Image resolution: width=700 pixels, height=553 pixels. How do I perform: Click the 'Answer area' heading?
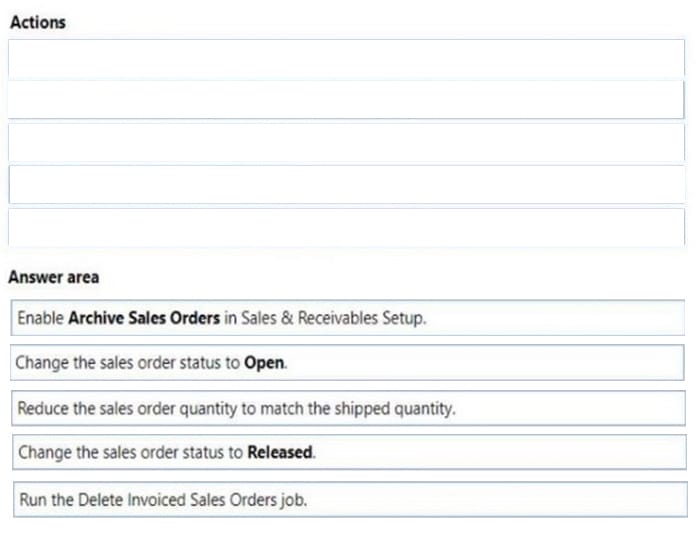point(53,276)
